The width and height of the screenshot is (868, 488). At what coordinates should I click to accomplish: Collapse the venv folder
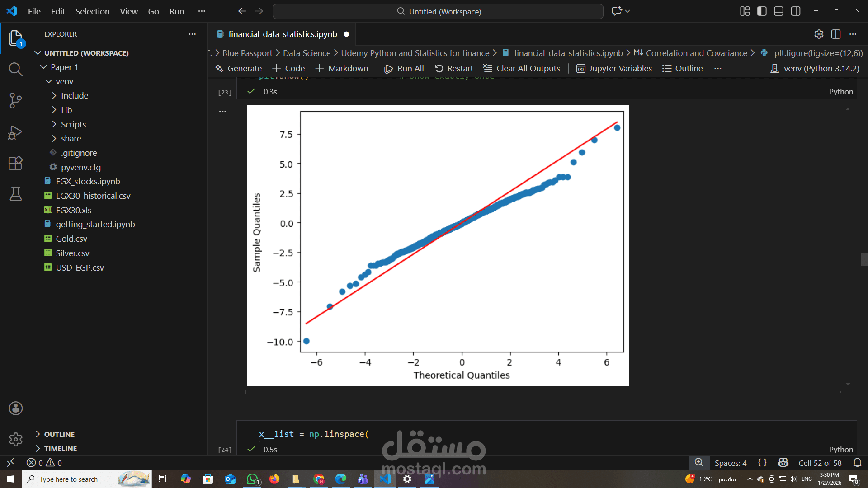click(64, 81)
